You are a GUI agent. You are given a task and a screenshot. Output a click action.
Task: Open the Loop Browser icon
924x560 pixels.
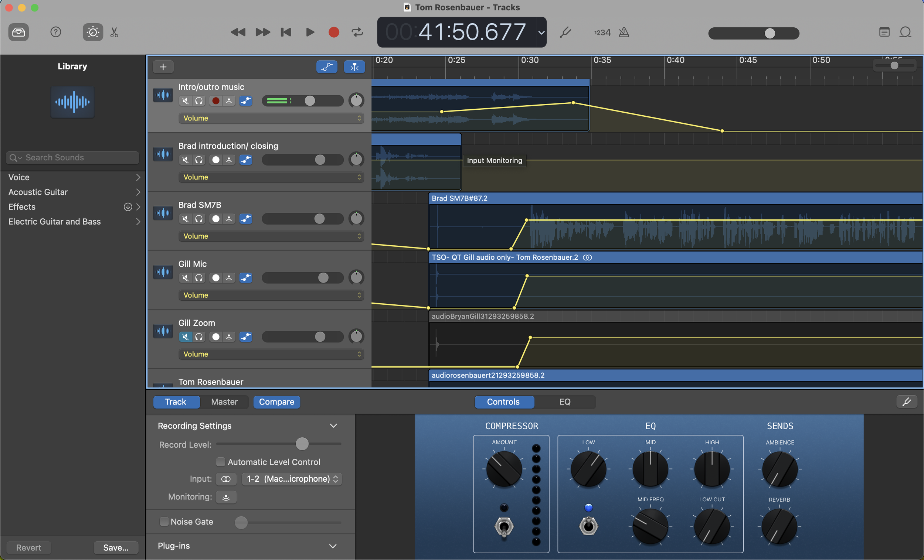point(905,32)
